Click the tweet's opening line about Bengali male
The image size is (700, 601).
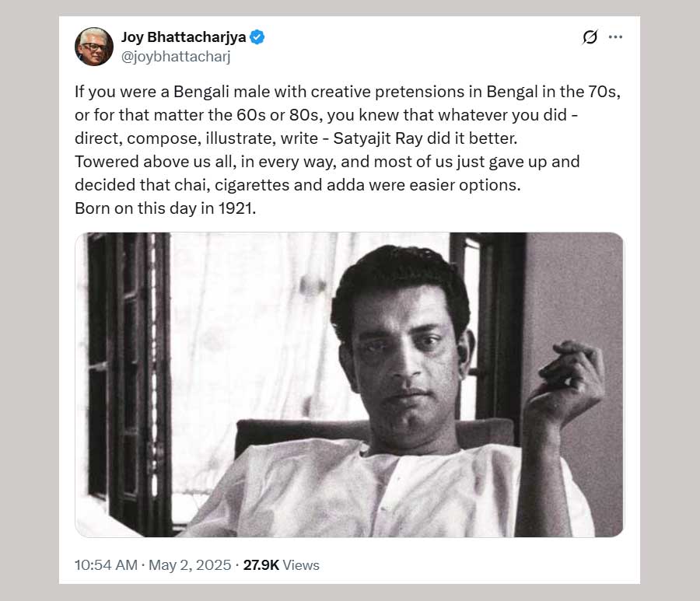coord(347,92)
